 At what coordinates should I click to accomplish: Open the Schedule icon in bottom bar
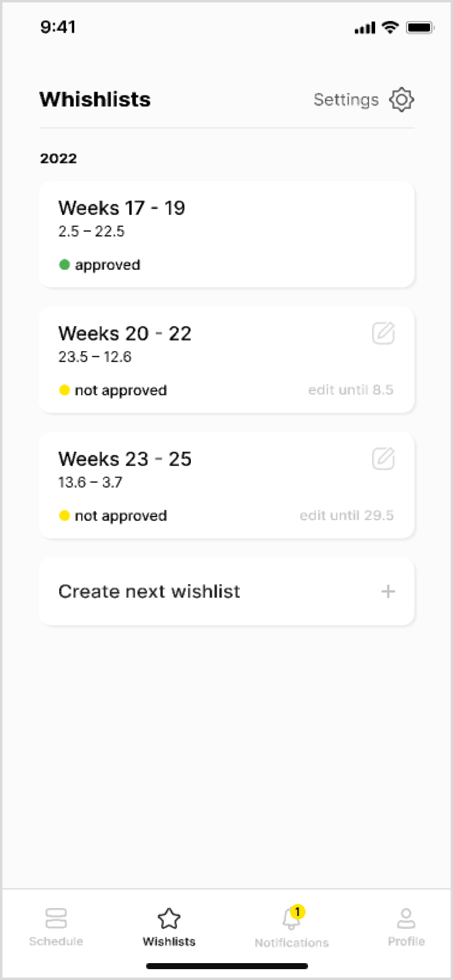coord(56,918)
